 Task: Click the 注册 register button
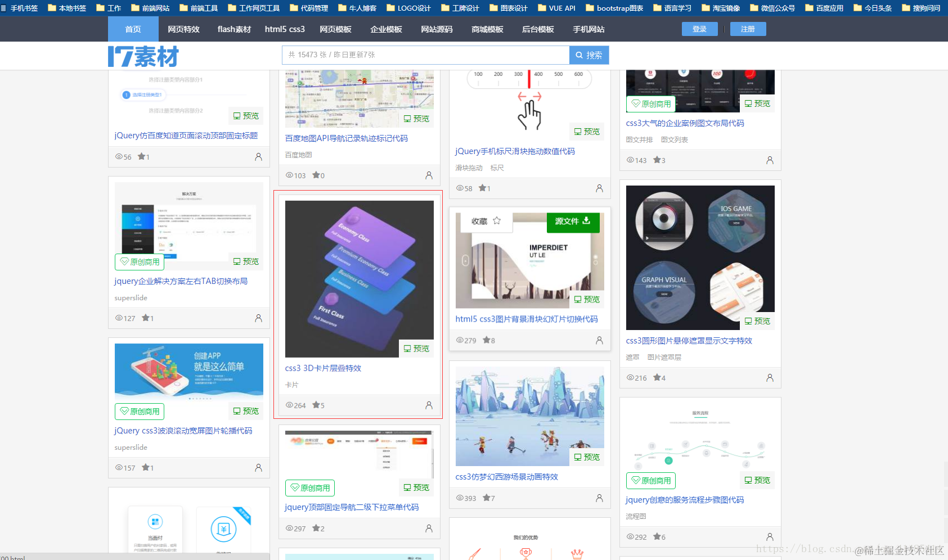(x=748, y=29)
